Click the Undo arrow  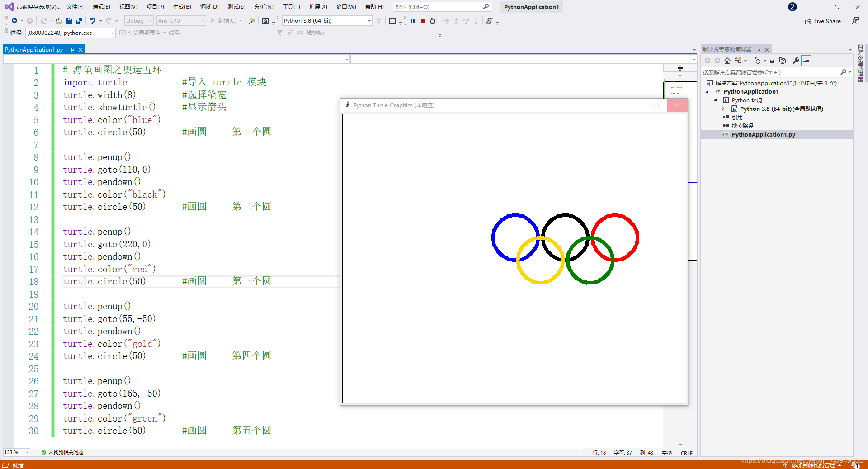(x=93, y=21)
